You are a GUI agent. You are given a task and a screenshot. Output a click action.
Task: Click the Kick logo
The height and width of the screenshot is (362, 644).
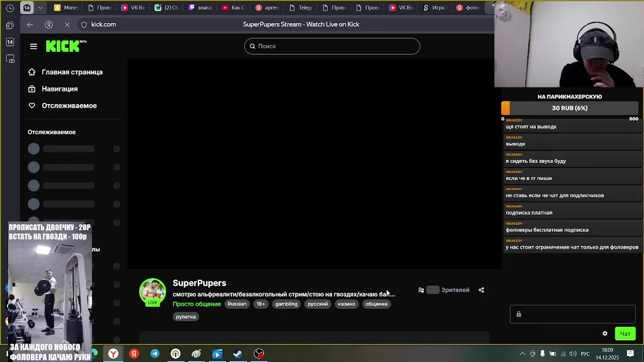(x=66, y=46)
